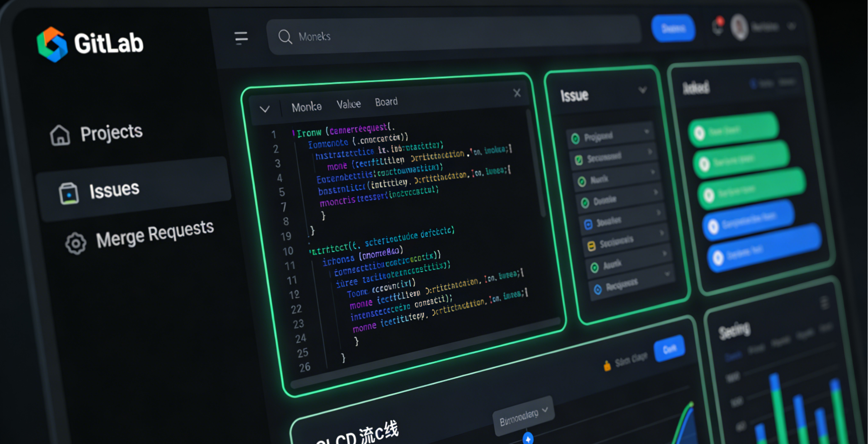This screenshot has width=868, height=444.
Task: Click the blue diamond icon in last Issue row
Action: 598,289
